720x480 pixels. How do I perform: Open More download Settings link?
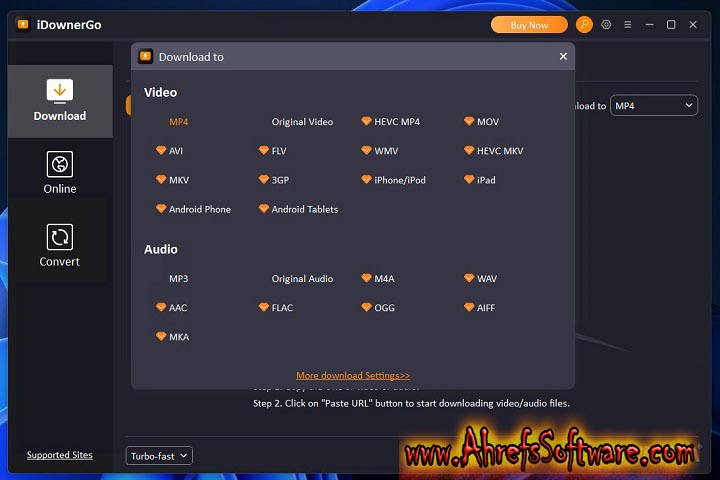(x=353, y=376)
